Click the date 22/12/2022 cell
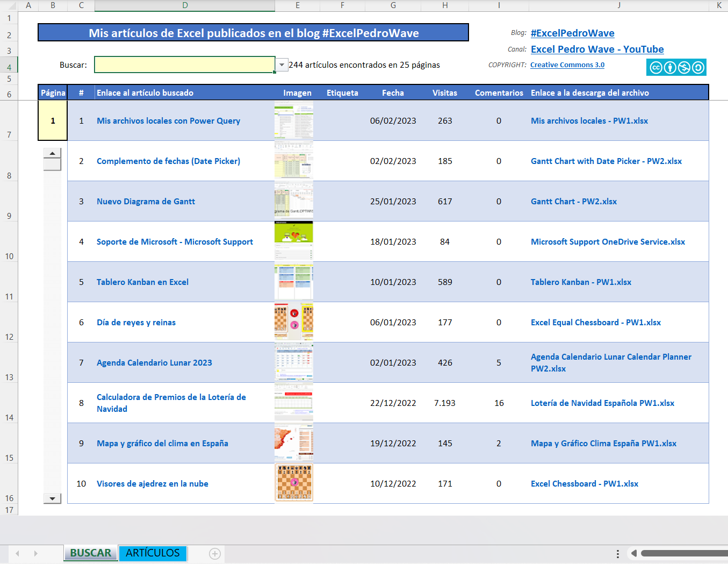The width and height of the screenshot is (728, 564). (x=393, y=403)
